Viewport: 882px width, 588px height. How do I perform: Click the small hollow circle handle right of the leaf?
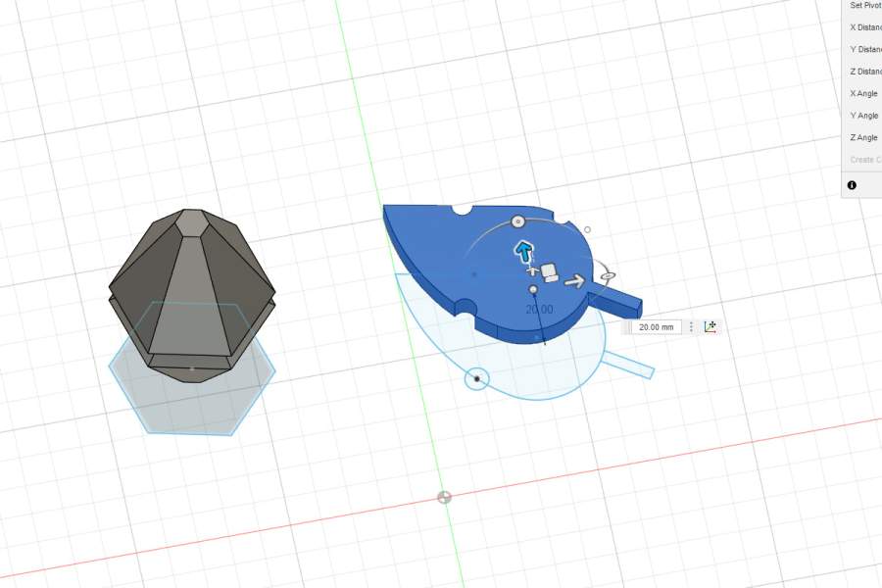587,229
